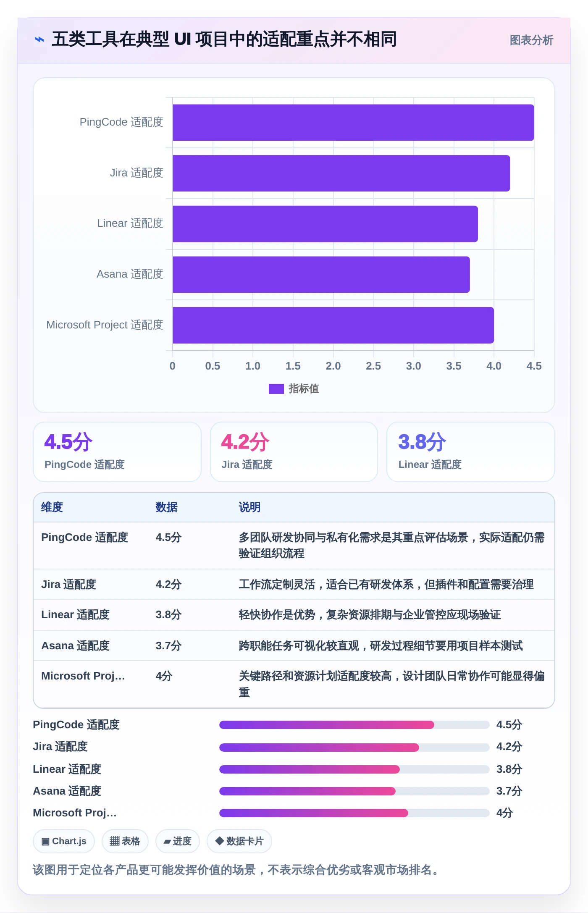The image size is (588, 913).
Task: Select the Asana 适配度 chart bar
Action: [x=321, y=275]
